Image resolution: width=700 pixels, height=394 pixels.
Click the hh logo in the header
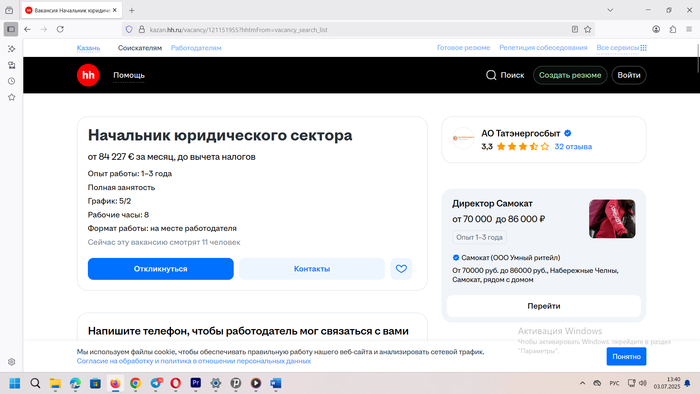tap(88, 75)
